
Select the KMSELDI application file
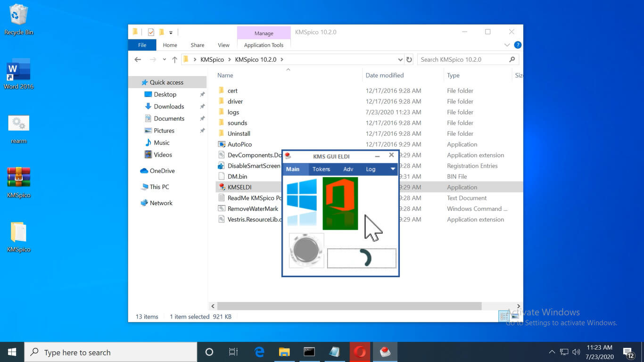coord(239,187)
